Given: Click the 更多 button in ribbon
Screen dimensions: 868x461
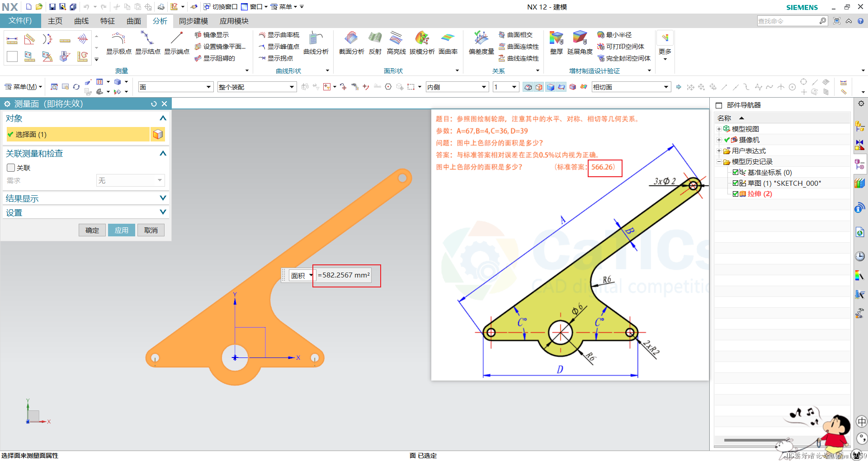Looking at the screenshot, I should [x=665, y=45].
